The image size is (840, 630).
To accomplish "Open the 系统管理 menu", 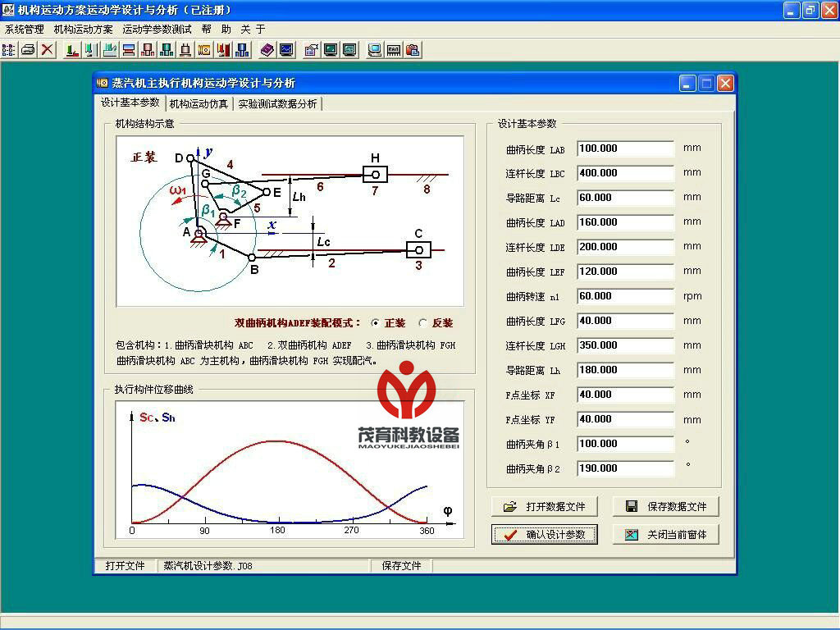I will tap(25, 29).
